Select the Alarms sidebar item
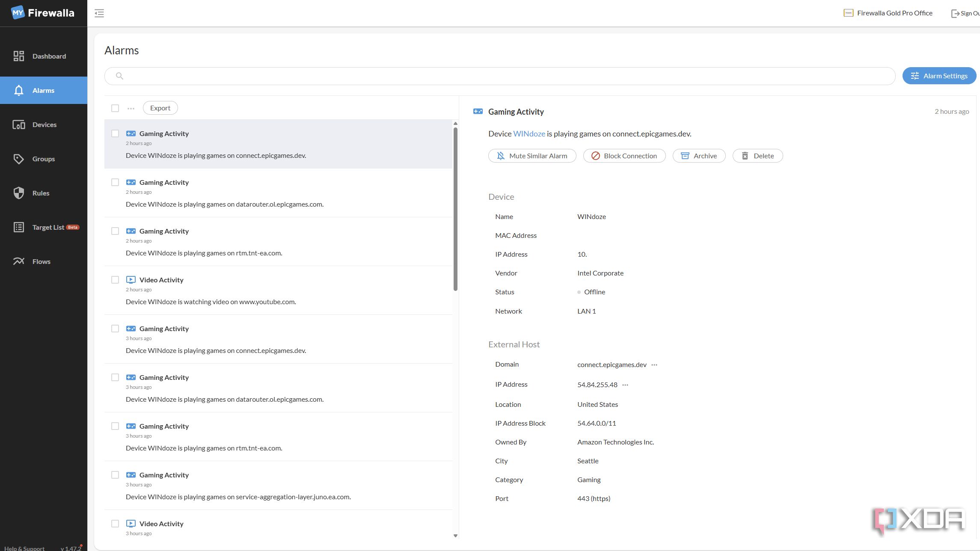This screenshot has height=551, width=980. 44,90
